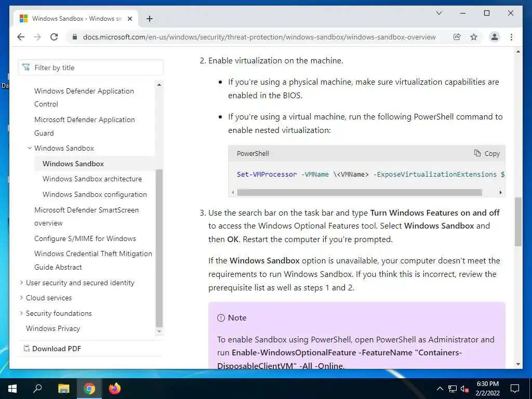Open Windows Sandbox architecture
The width and height of the screenshot is (532, 399).
pyautogui.click(x=92, y=179)
